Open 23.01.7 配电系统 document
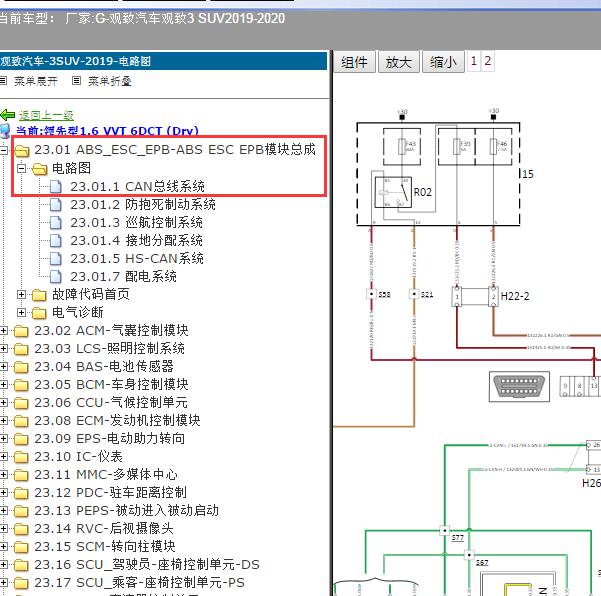 [123, 276]
